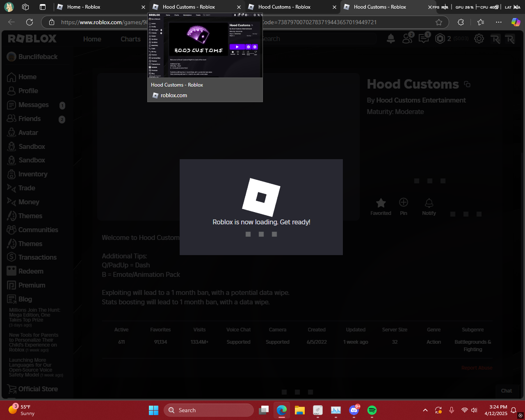Launch Copilot from the Edge toolbar

point(516,22)
